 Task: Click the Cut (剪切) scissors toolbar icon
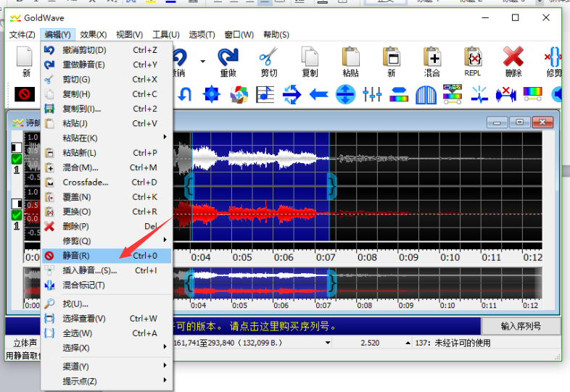(x=269, y=62)
